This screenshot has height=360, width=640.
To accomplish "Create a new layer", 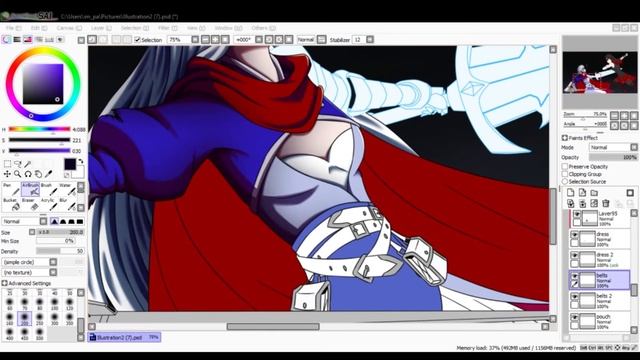I will click(x=571, y=193).
